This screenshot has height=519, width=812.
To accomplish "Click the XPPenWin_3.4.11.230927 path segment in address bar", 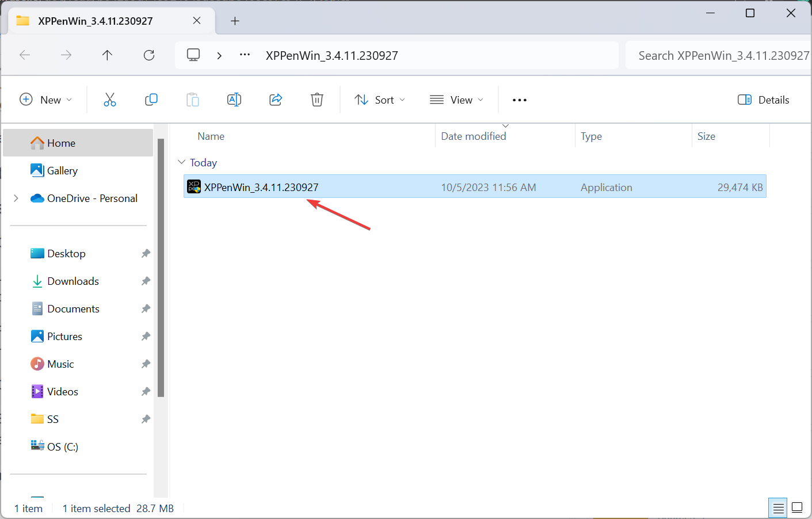I will click(332, 56).
